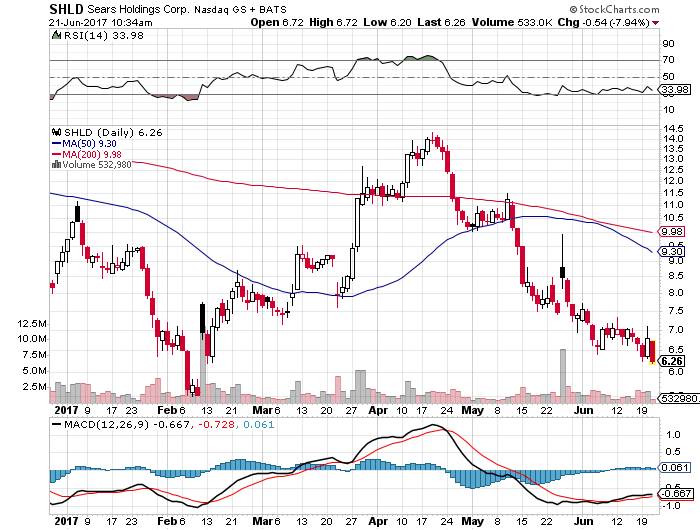
Task: Click the 90 label on RSI axis
Action: (668, 44)
